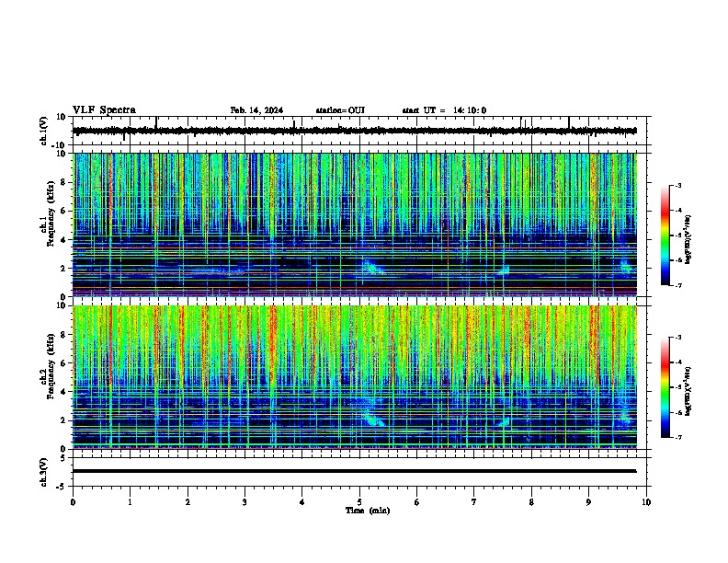Click the "station=OUJ" label
728x563 pixels.
click(340, 110)
